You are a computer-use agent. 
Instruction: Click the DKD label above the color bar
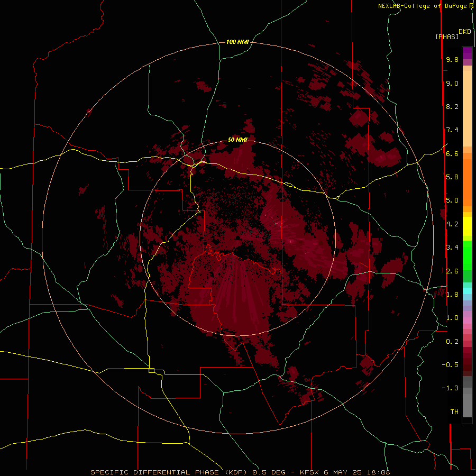(x=465, y=32)
